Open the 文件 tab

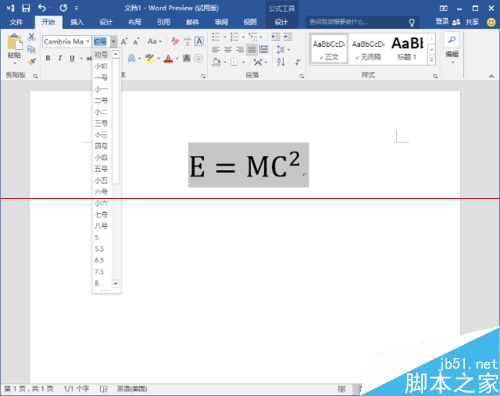click(x=16, y=22)
